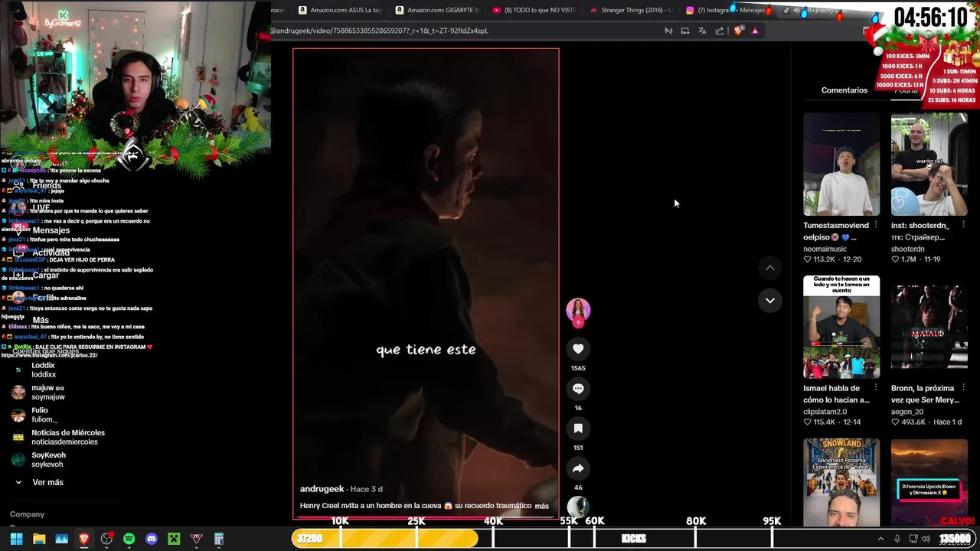Click the share page icon in address bar
This screenshot has width=980, height=551.
click(x=720, y=31)
